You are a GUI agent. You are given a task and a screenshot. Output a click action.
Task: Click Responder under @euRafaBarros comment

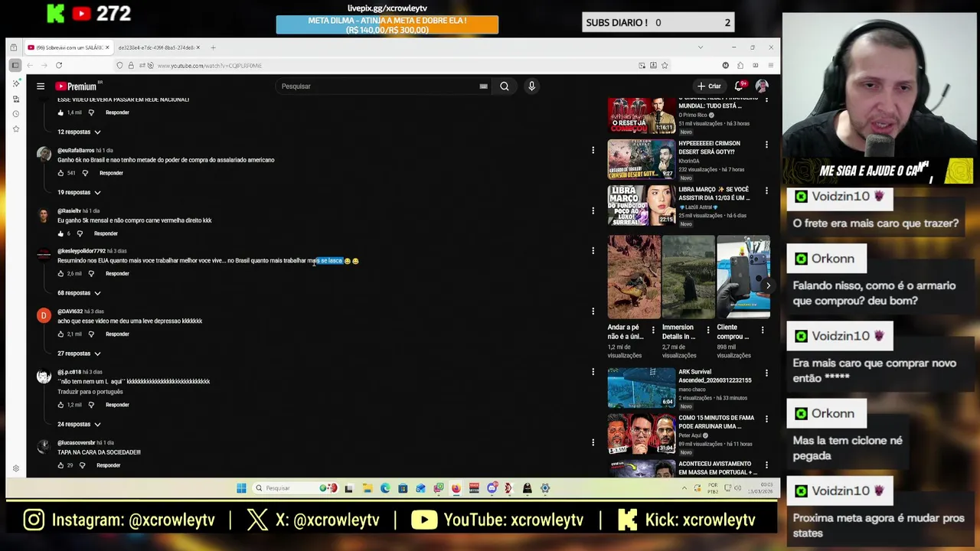pyautogui.click(x=111, y=173)
